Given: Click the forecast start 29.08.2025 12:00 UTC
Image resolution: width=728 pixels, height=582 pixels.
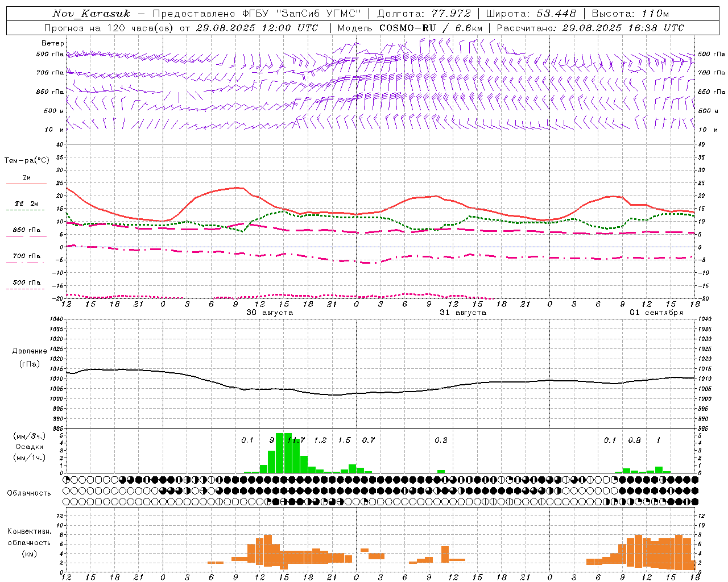Looking at the screenshot, I should [257, 28].
